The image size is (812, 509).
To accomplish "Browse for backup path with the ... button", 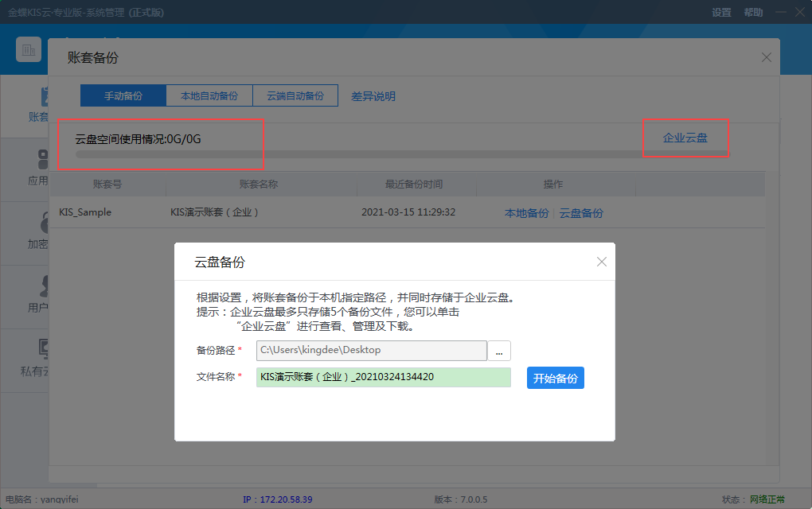I will point(499,351).
